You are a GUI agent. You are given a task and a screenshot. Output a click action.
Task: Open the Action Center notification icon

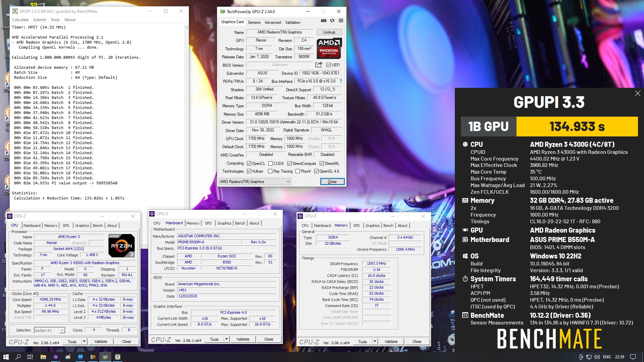633,357
